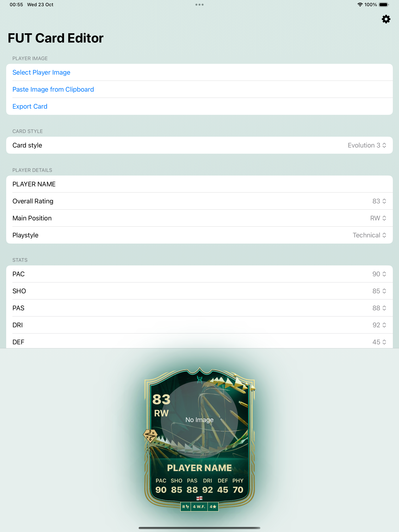The image size is (399, 532).
Task: Open Playstyle picker showing Technical
Action: pyautogui.click(x=199, y=235)
